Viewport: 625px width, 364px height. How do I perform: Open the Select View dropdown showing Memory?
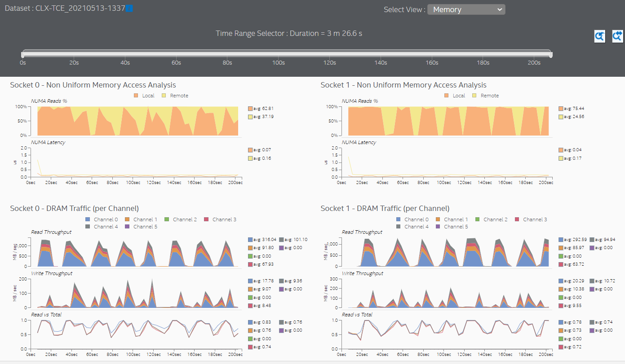coord(466,9)
